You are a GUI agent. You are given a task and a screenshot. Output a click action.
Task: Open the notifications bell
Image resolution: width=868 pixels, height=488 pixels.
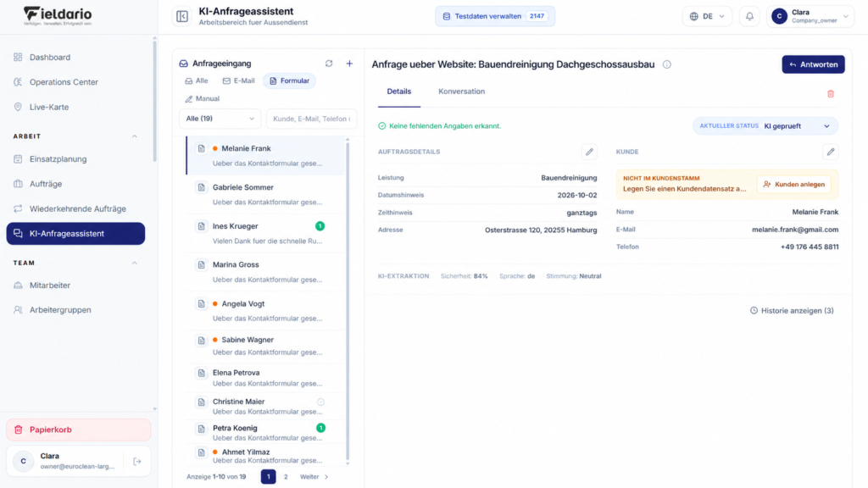(x=749, y=17)
